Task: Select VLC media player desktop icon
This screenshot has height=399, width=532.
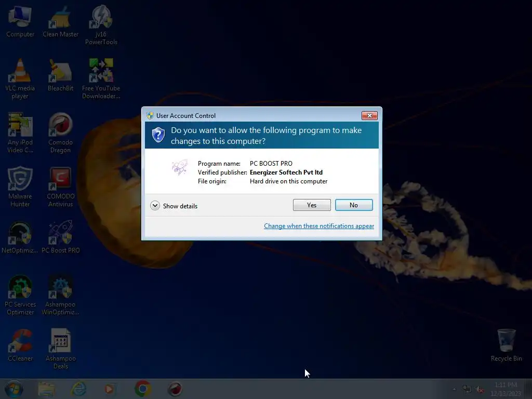Action: click(x=20, y=79)
